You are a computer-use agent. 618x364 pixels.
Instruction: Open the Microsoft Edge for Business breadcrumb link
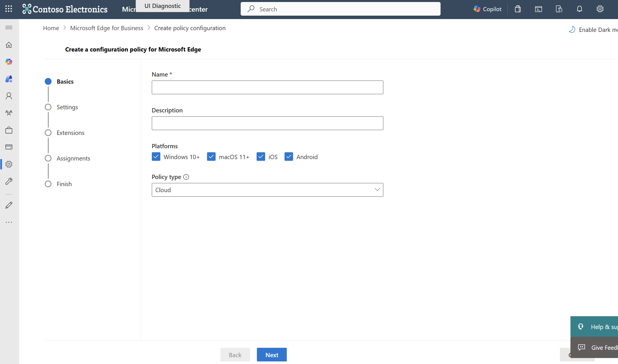coord(107,28)
